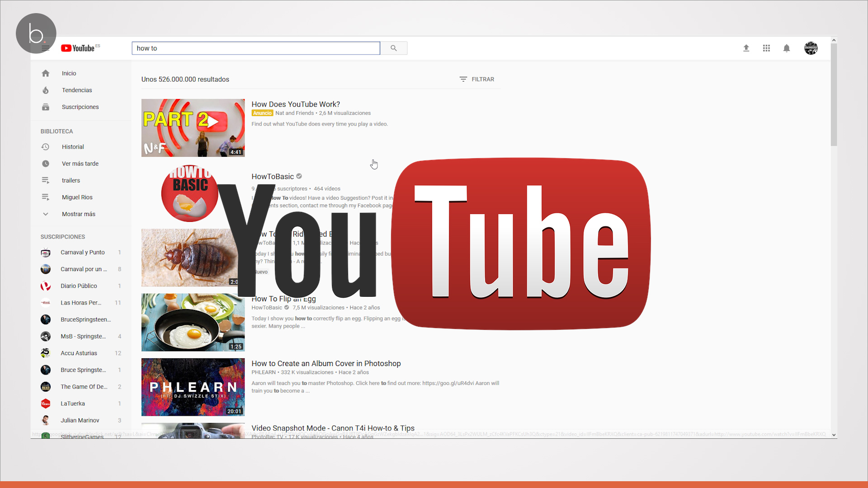
Task: Go to Suscripciones in the sidebar
Action: pyautogui.click(x=80, y=107)
